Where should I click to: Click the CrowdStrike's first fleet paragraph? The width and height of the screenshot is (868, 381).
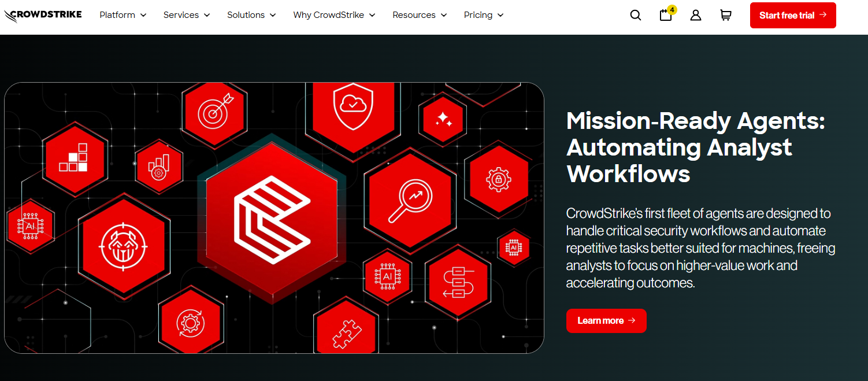coord(700,248)
